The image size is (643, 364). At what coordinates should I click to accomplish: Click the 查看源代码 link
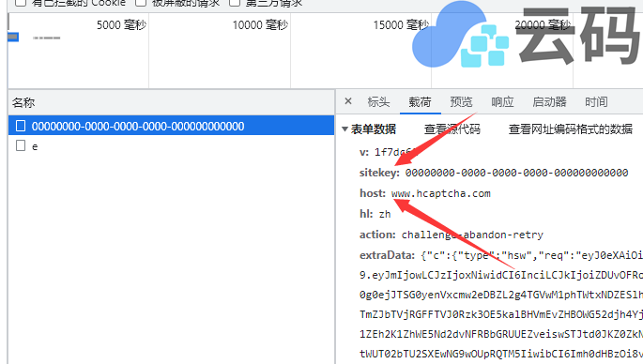click(x=452, y=129)
